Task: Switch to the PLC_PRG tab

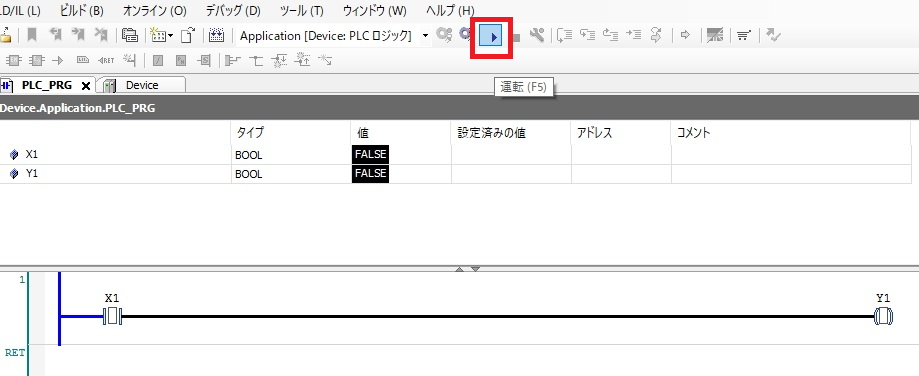Action: (x=46, y=86)
